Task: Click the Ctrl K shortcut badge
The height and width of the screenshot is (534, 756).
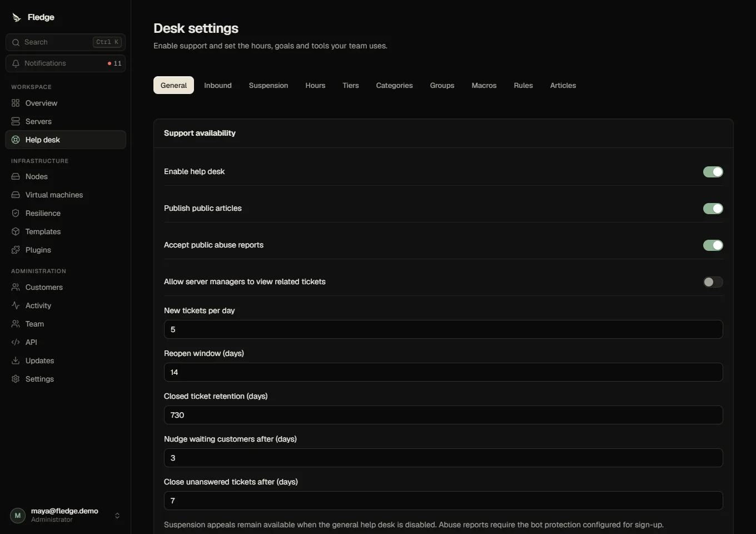Action: tap(107, 42)
